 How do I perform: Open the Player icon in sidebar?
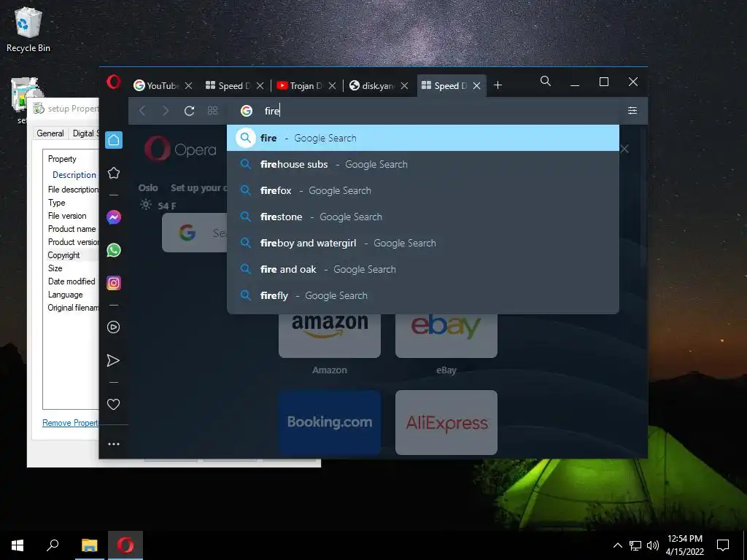coord(113,327)
